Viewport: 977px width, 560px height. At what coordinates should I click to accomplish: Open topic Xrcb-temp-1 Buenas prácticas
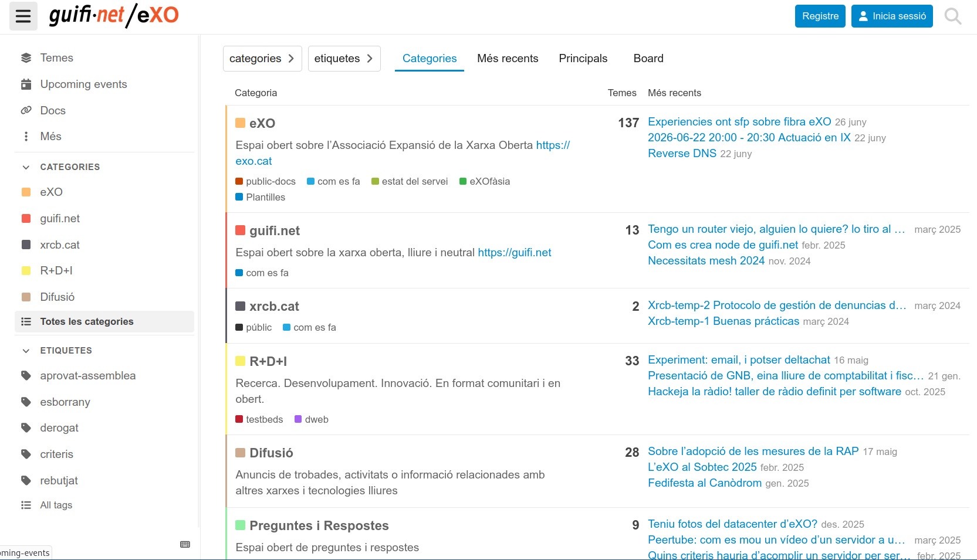pyautogui.click(x=724, y=321)
